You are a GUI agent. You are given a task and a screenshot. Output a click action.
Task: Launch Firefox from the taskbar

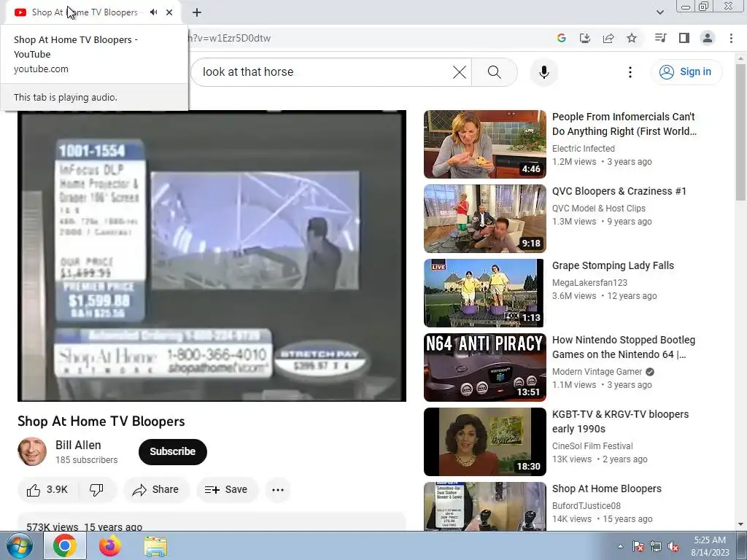110,546
